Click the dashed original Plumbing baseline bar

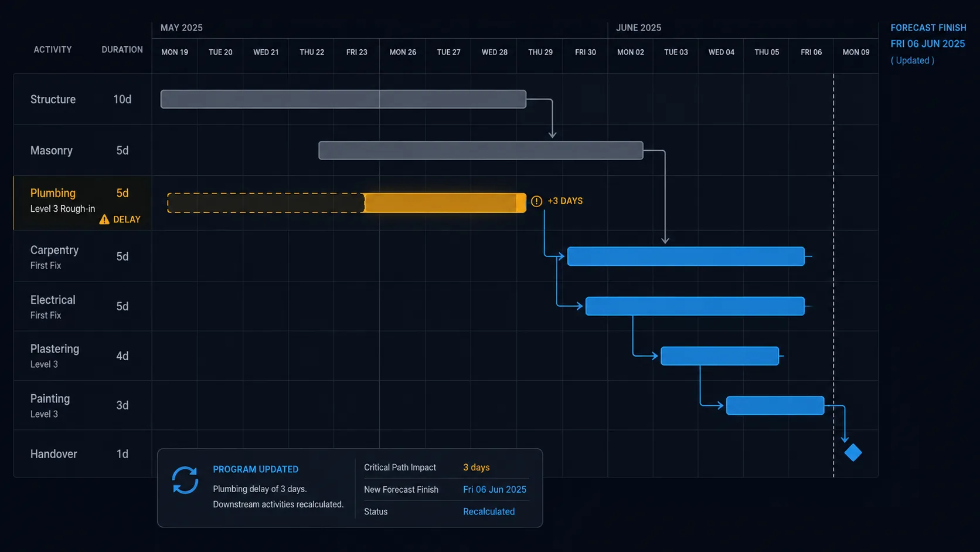(266, 203)
